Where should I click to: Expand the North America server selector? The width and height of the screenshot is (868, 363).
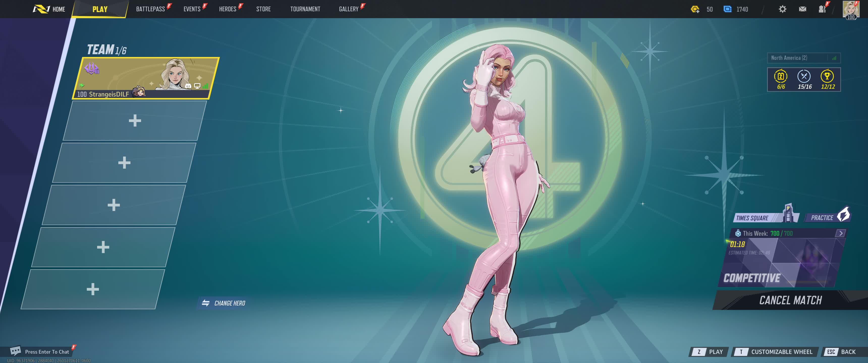click(x=803, y=58)
